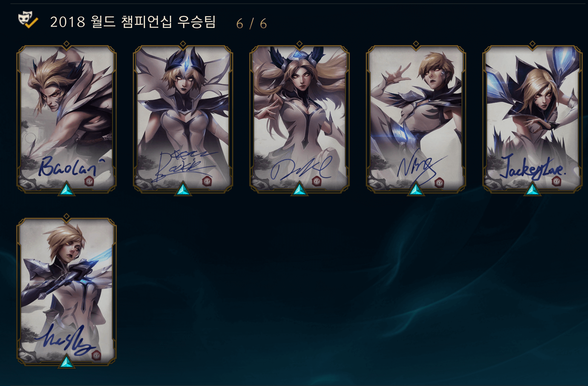Viewport: 588px width, 386px height.
Task: Click the blue gem under Ning card
Action: (416, 189)
